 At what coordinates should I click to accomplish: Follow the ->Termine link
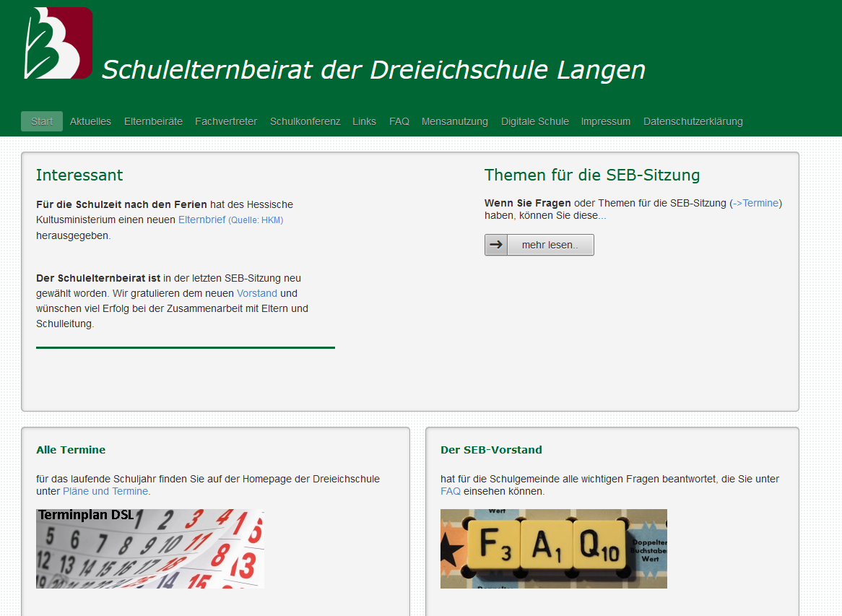click(x=756, y=203)
